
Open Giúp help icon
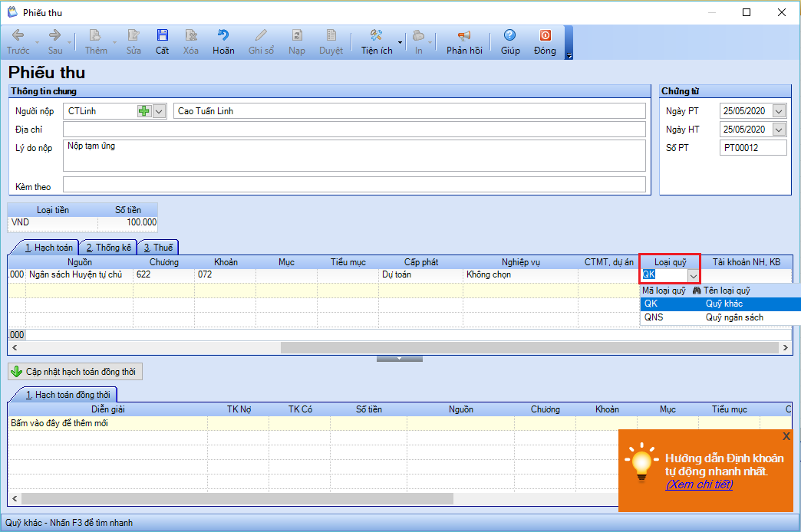(x=509, y=41)
